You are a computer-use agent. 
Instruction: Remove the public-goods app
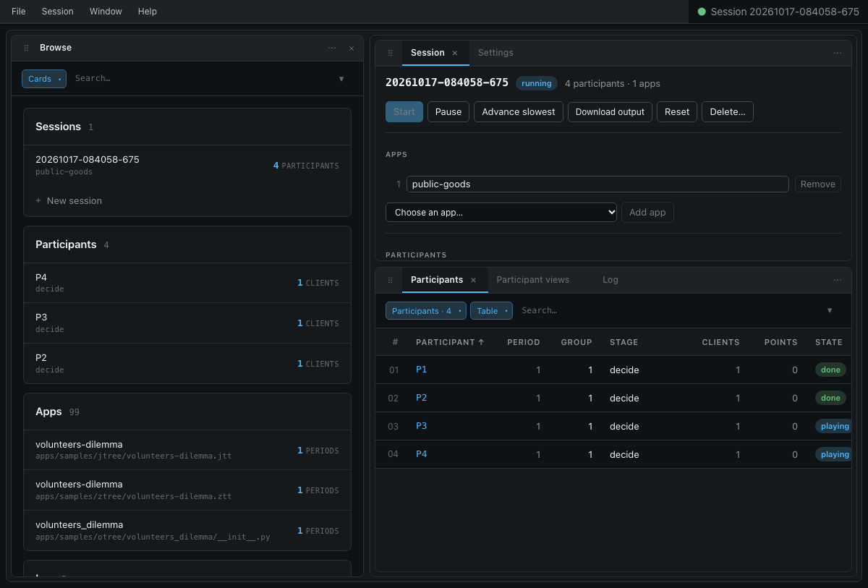point(818,184)
